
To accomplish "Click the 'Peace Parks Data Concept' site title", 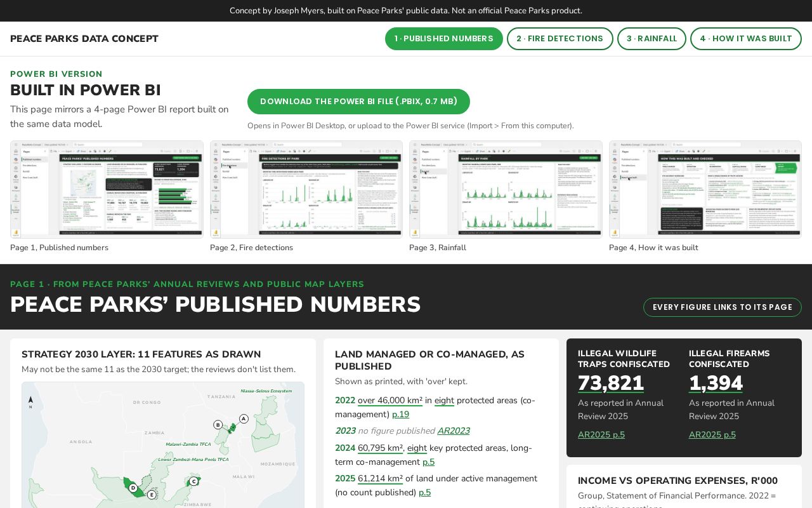I will click(84, 39).
